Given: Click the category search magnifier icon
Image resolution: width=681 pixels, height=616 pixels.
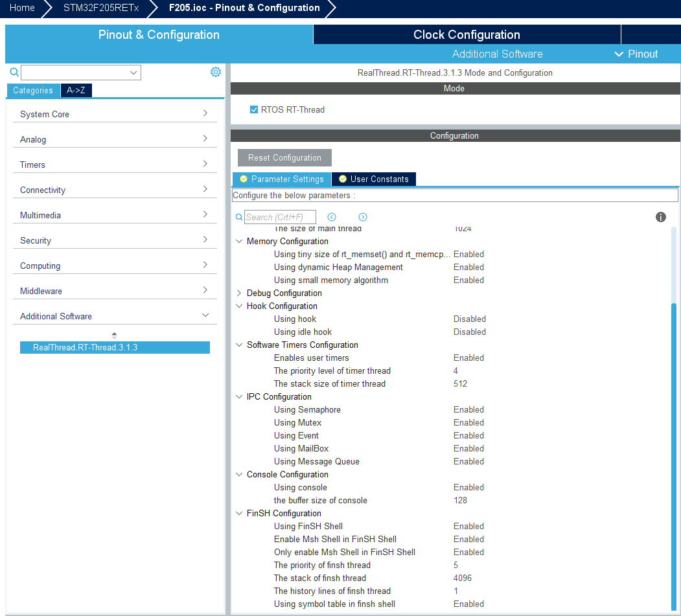Looking at the screenshot, I should pyautogui.click(x=14, y=72).
